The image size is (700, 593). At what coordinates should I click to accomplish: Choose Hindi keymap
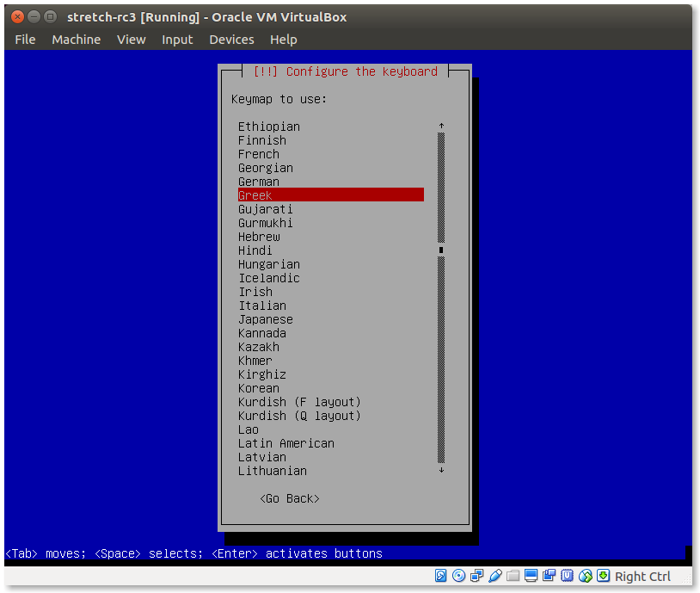coord(255,250)
